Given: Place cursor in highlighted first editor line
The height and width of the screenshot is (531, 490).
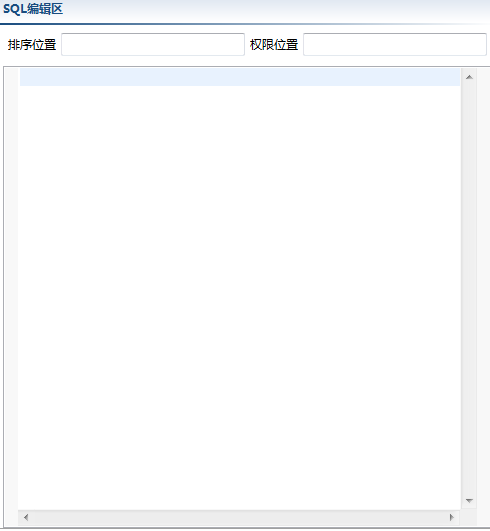Looking at the screenshot, I should coord(240,77).
